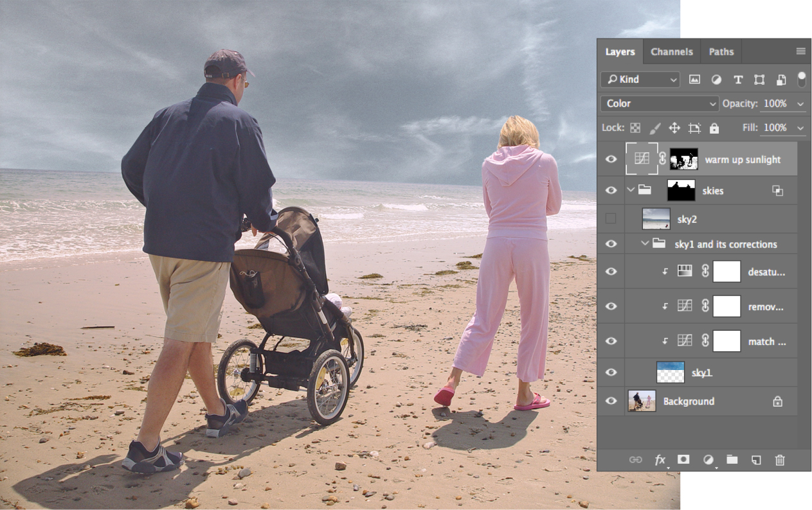Delete the selected layer via trash icon

point(779,460)
